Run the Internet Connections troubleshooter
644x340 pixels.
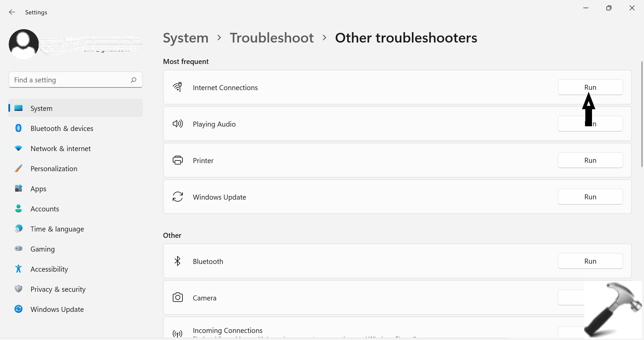(590, 87)
